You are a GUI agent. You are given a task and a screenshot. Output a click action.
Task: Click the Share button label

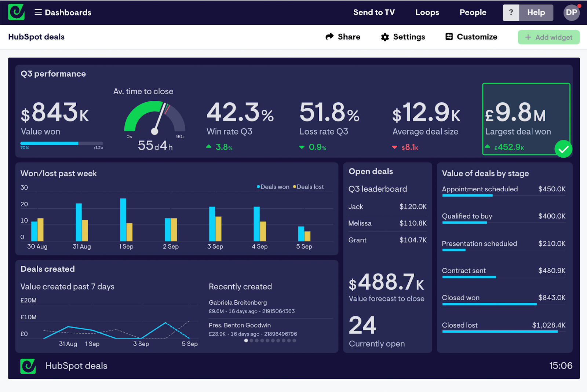(x=349, y=37)
